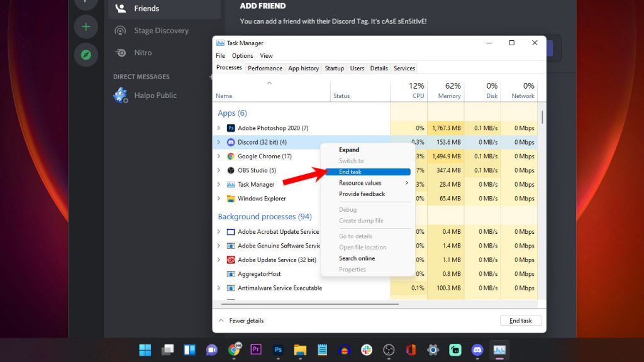Expand the OBS Studio (5) process group
Screen dimensions: 644x362
[x=219, y=170]
